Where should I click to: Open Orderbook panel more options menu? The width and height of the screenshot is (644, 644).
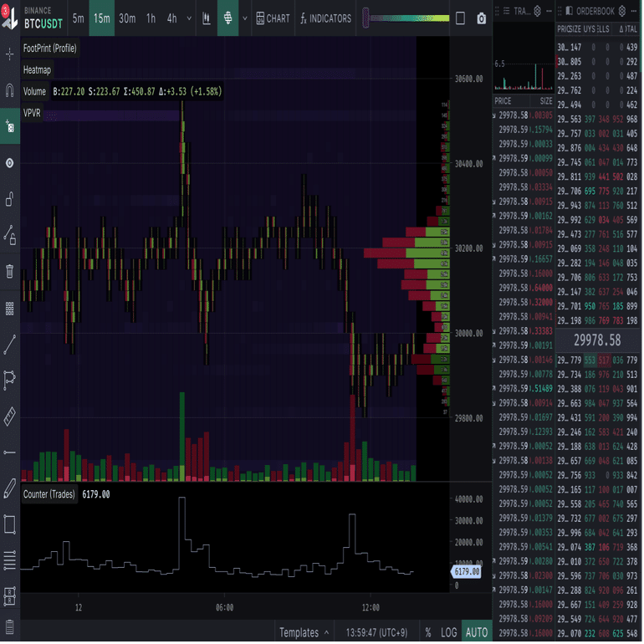(634, 11)
